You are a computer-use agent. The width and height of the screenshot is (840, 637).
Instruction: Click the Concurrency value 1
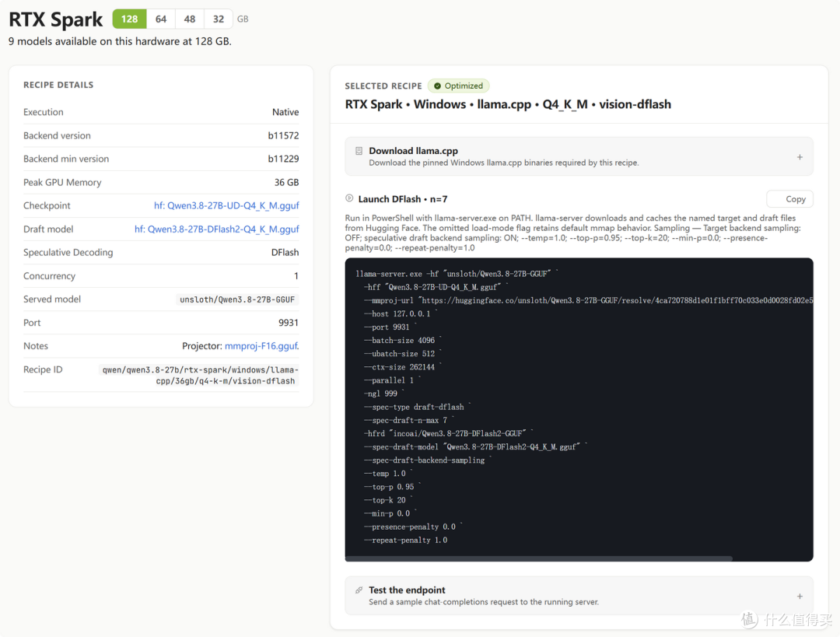[x=296, y=276]
